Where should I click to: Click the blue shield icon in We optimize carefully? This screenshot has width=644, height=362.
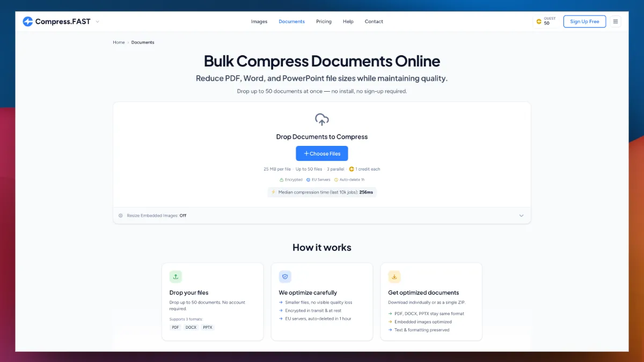(285, 277)
